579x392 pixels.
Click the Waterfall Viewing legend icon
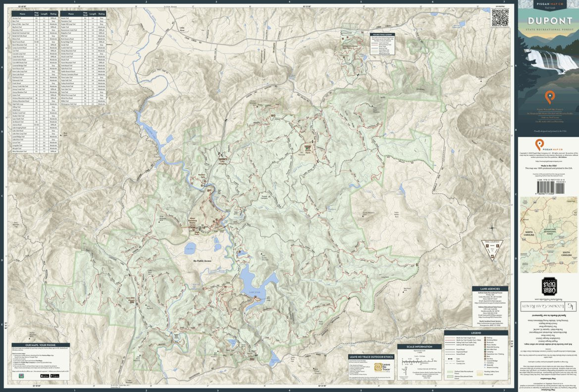pos(485,347)
